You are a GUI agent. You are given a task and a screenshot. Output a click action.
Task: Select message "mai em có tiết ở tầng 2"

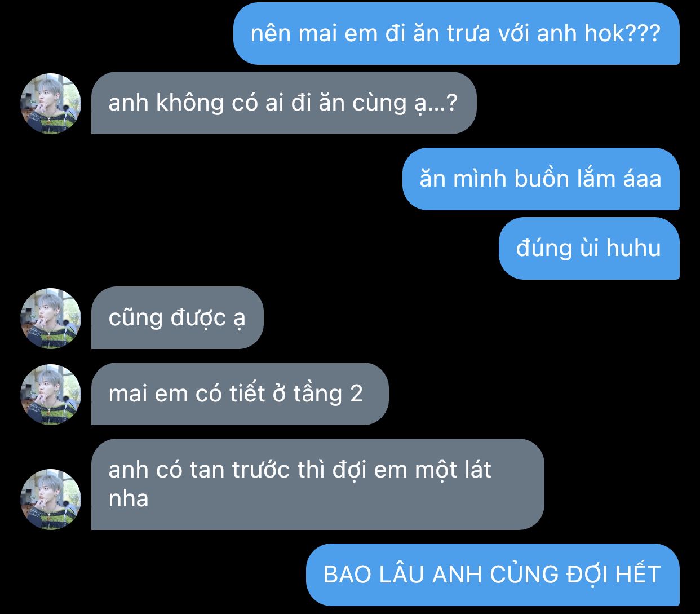coord(240,394)
